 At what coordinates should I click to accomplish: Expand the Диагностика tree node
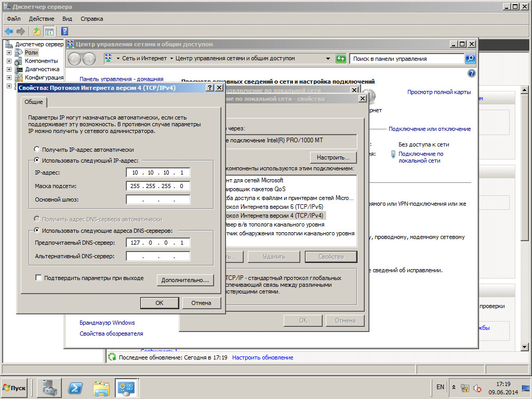coord(9,69)
